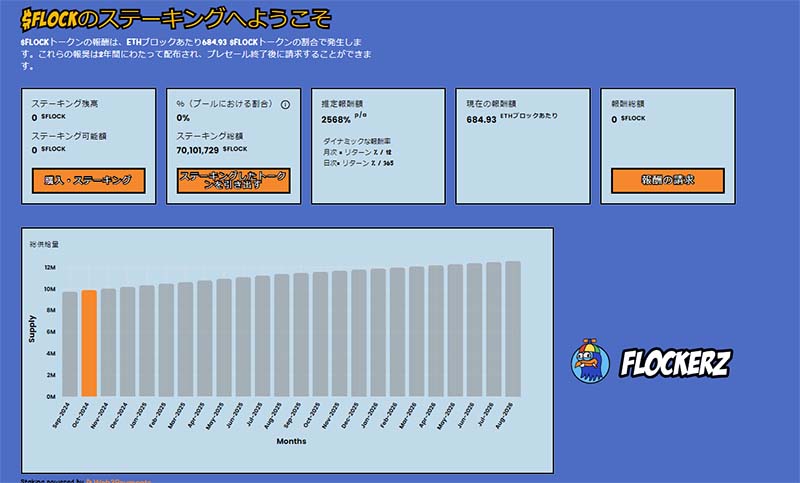Viewport: 800px width, 483px height.
Task: Select the Oct-2025 supply bar
Action: click(x=320, y=334)
